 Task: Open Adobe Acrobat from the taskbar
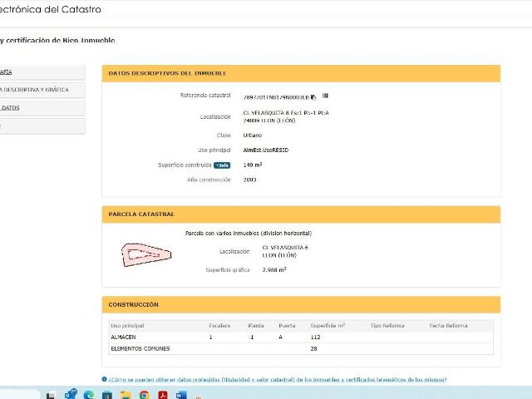click(x=163, y=395)
